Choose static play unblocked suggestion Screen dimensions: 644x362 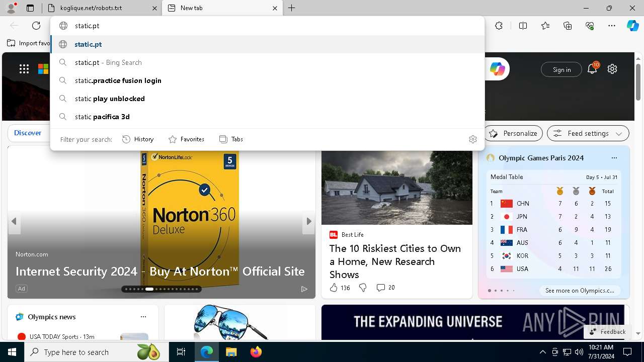[267, 99]
